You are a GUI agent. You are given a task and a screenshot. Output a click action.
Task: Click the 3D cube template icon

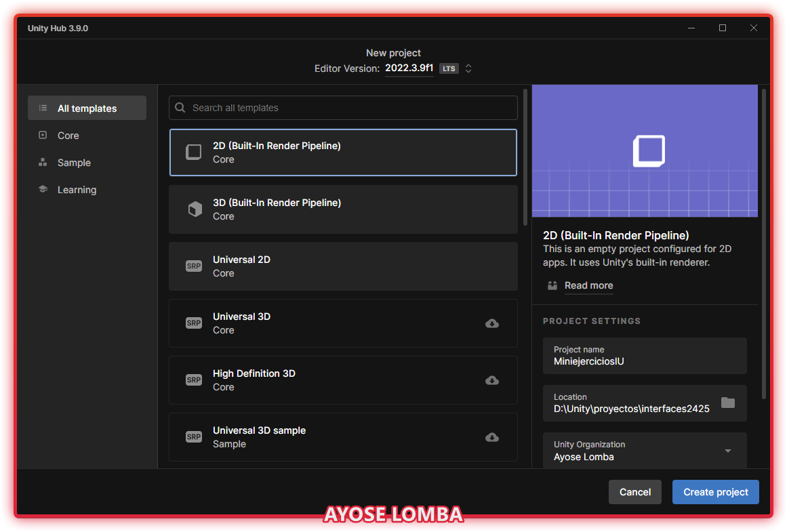[x=195, y=209]
